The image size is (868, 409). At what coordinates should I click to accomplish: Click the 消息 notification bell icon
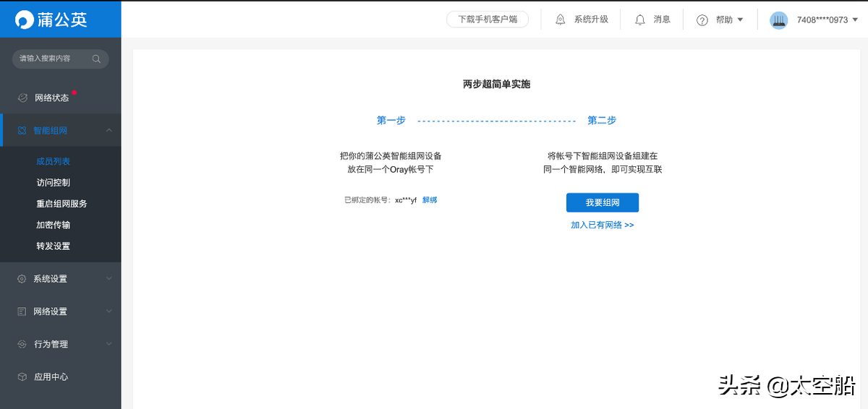(x=640, y=20)
